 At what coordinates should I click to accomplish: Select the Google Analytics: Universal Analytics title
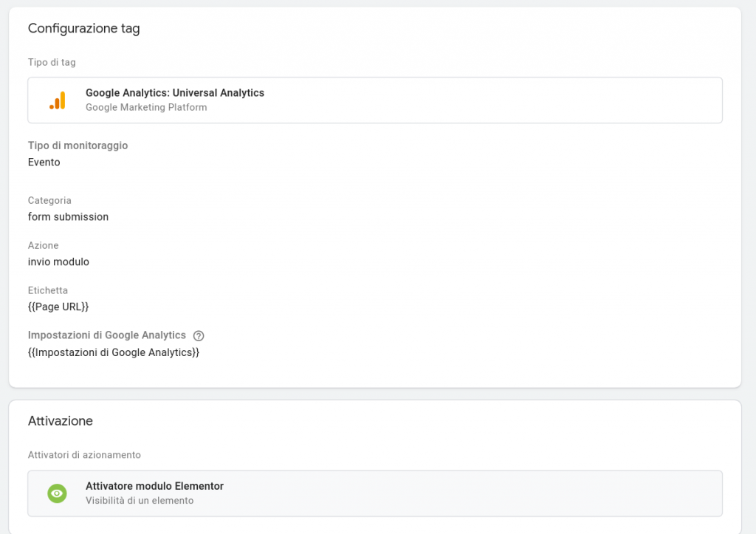coord(174,93)
